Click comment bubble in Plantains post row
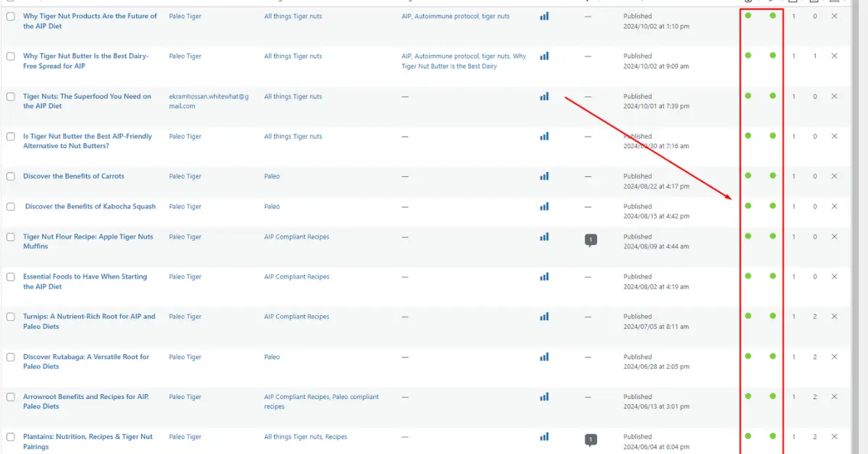868x454 pixels. (x=590, y=440)
